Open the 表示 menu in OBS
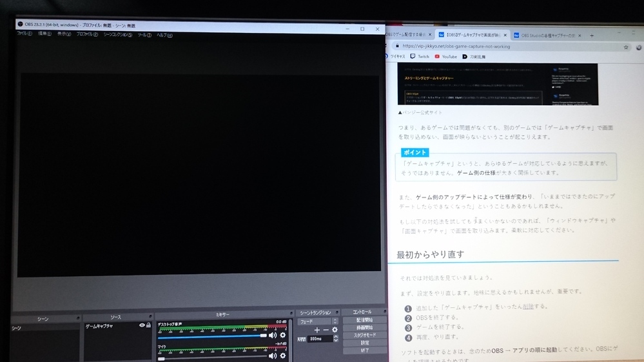Screen dimensions: 644x362 (64, 34)
